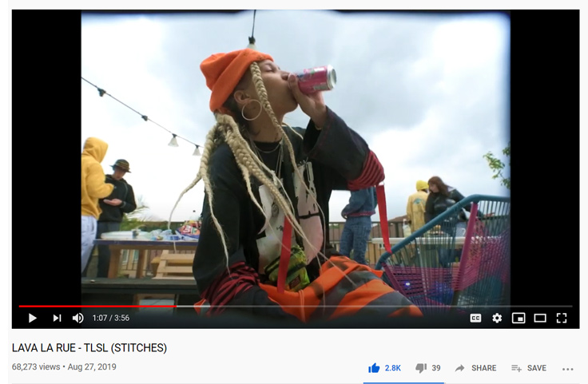Image resolution: width=588 pixels, height=384 pixels.
Task: Click the 39 dislike count
Action: coord(436,368)
